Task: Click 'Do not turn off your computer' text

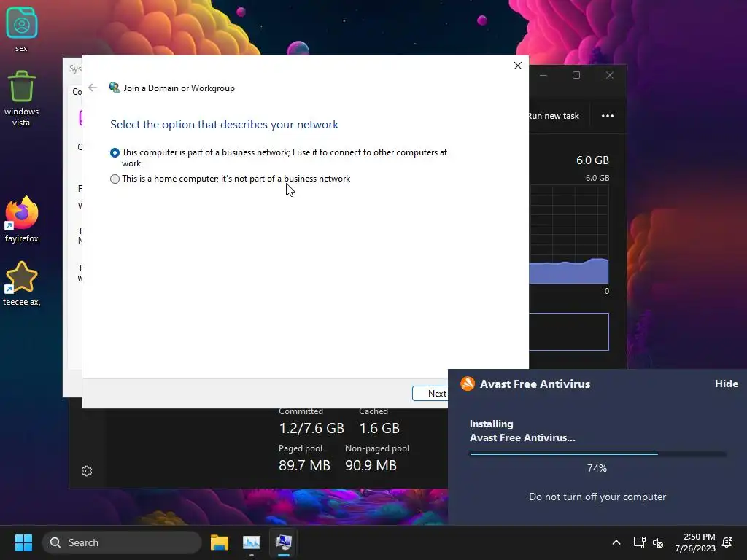Action: 597,497
